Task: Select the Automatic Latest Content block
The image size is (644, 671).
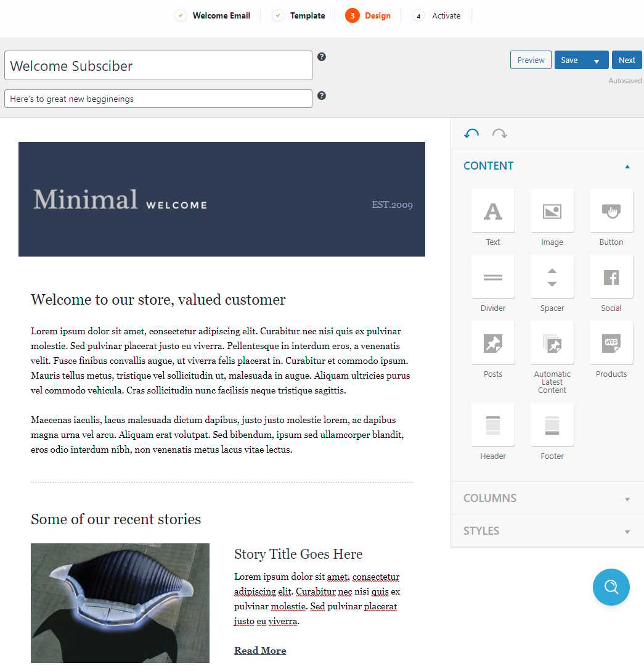Action: [552, 343]
